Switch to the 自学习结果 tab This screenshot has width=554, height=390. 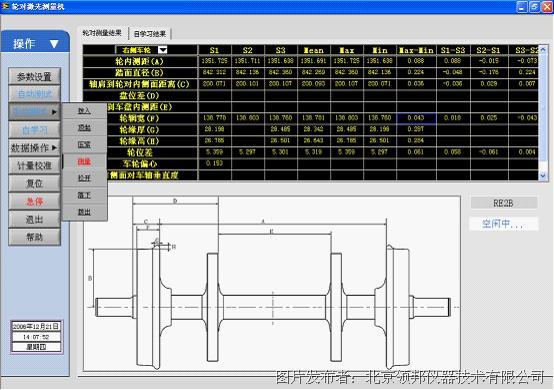pyautogui.click(x=149, y=34)
